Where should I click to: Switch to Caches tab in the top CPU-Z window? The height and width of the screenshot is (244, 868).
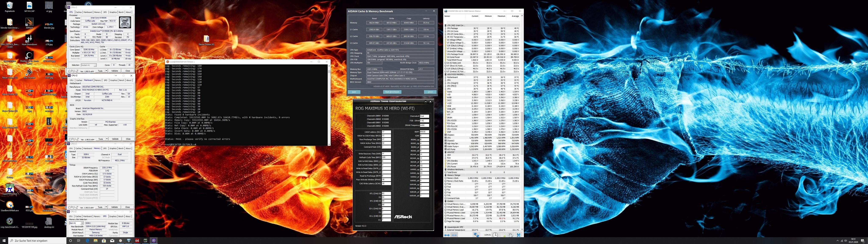[78, 12]
